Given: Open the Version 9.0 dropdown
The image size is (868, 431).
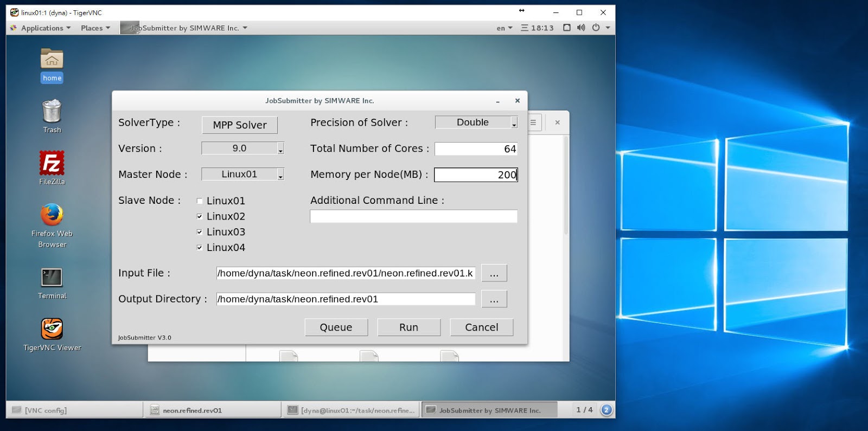Looking at the screenshot, I should coord(242,148).
